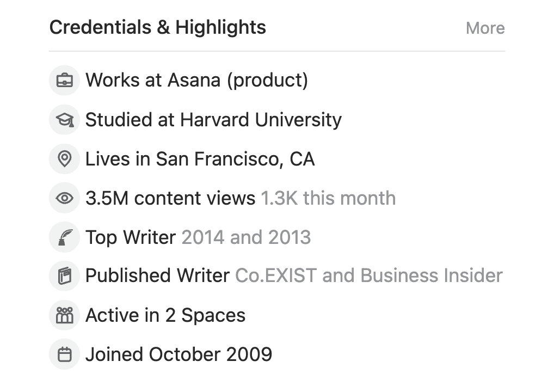The width and height of the screenshot is (554, 392).
Task: Click the briefcase employment icon
Action: tap(65, 81)
